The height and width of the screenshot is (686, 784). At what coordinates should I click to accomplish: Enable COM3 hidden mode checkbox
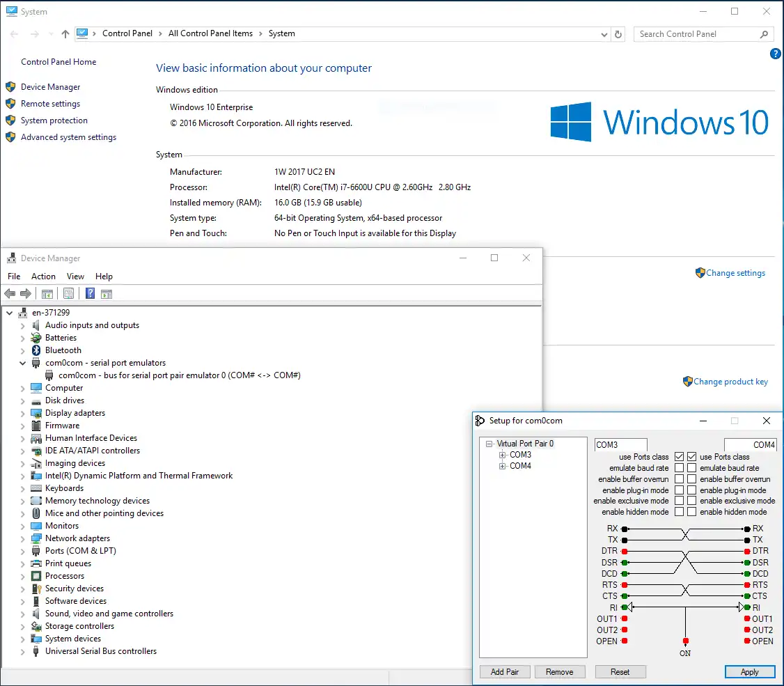tap(679, 511)
